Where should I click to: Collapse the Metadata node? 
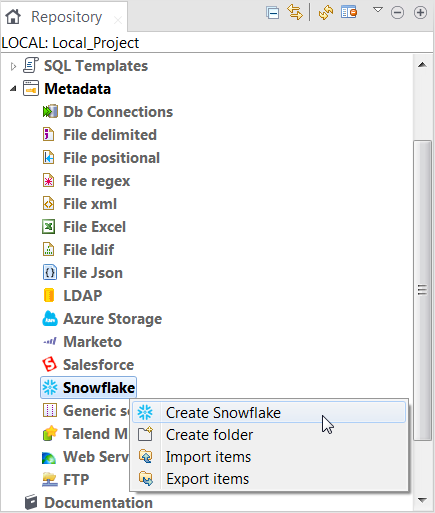click(13, 89)
